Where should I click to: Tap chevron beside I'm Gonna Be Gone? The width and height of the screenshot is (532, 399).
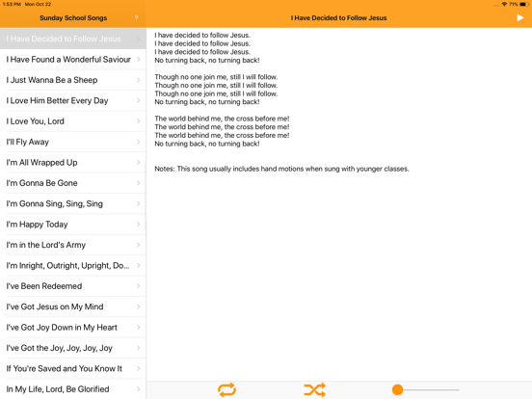(139, 183)
